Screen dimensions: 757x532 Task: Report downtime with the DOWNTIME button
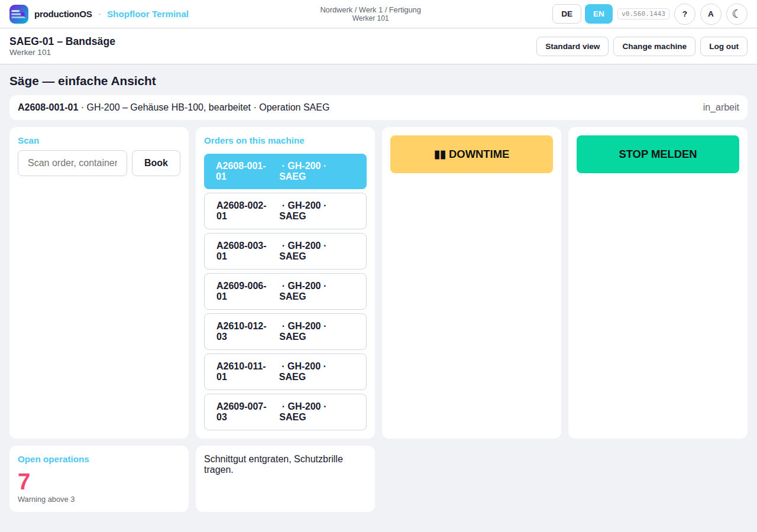click(x=471, y=154)
